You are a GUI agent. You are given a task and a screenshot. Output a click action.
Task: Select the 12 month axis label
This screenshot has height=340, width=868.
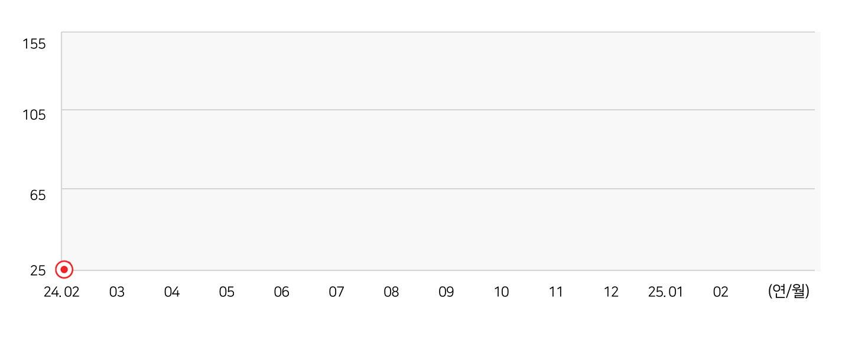(611, 292)
